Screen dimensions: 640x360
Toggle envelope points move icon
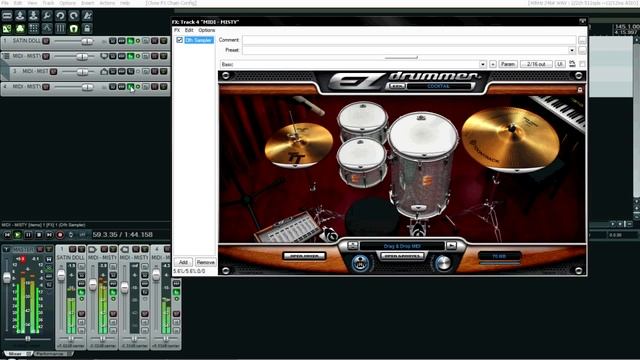47,29
